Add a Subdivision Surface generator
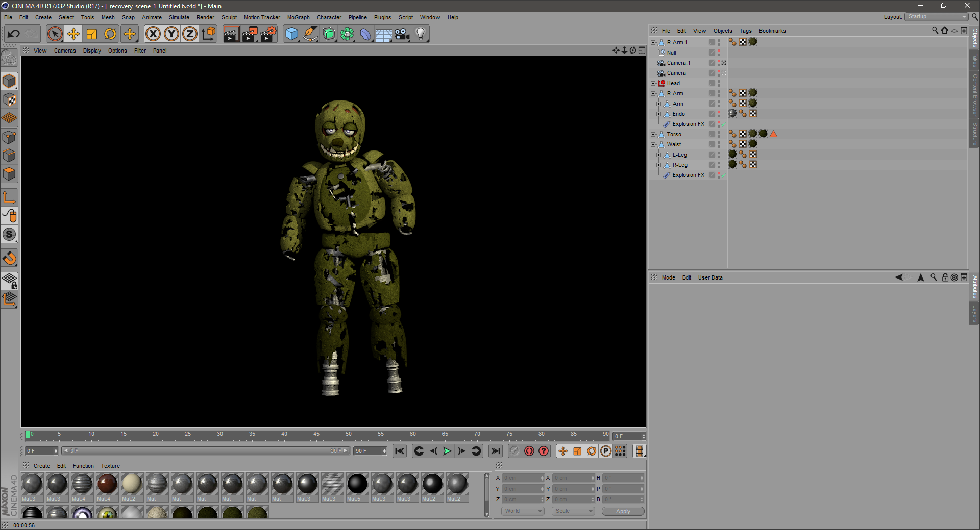980x530 pixels. point(329,34)
